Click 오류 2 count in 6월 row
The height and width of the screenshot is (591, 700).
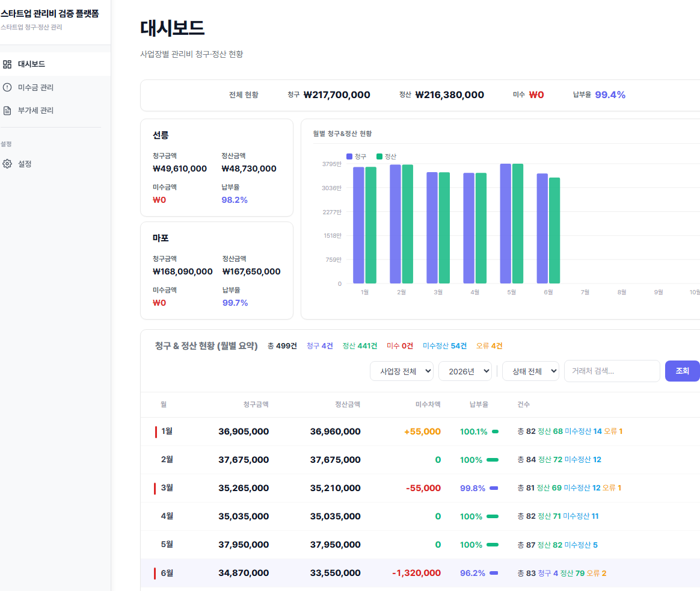597,573
